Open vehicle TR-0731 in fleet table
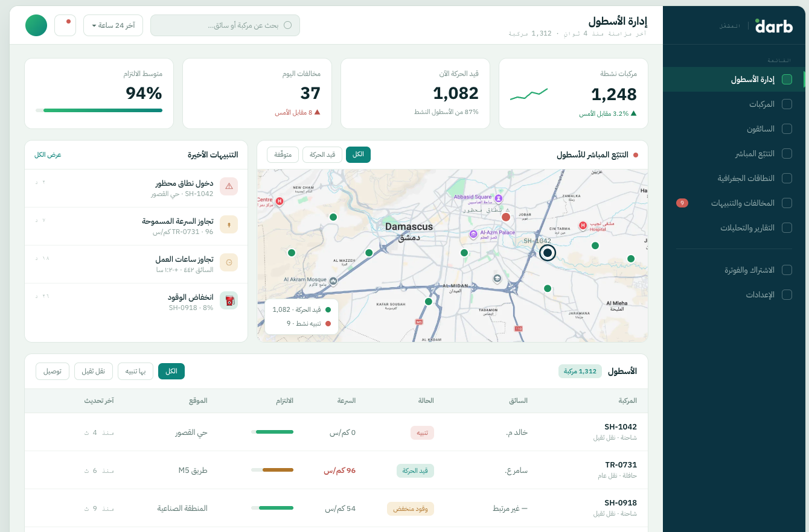Viewport: 809px width, 532px height. coord(336,470)
